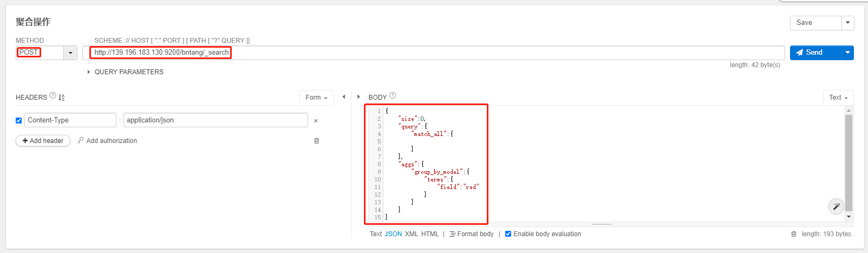Remove the Content-Type header with the X icon
Image resolution: width=868 pixels, height=253 pixels.
tap(316, 121)
